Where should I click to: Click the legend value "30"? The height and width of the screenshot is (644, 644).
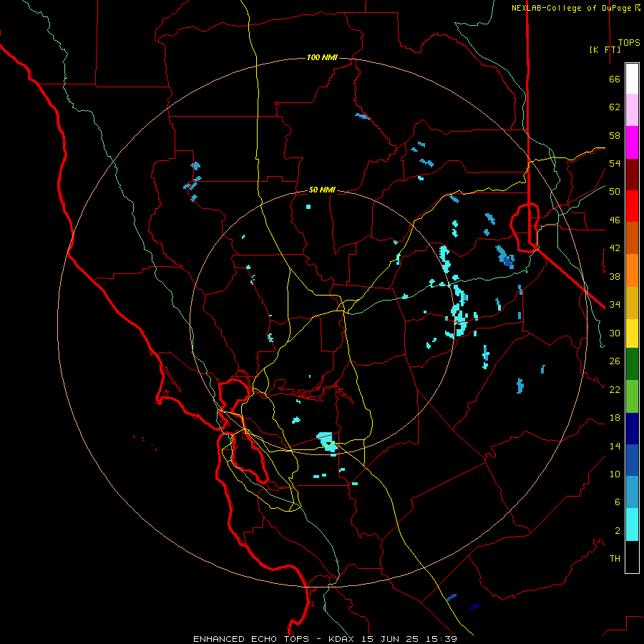click(615, 333)
